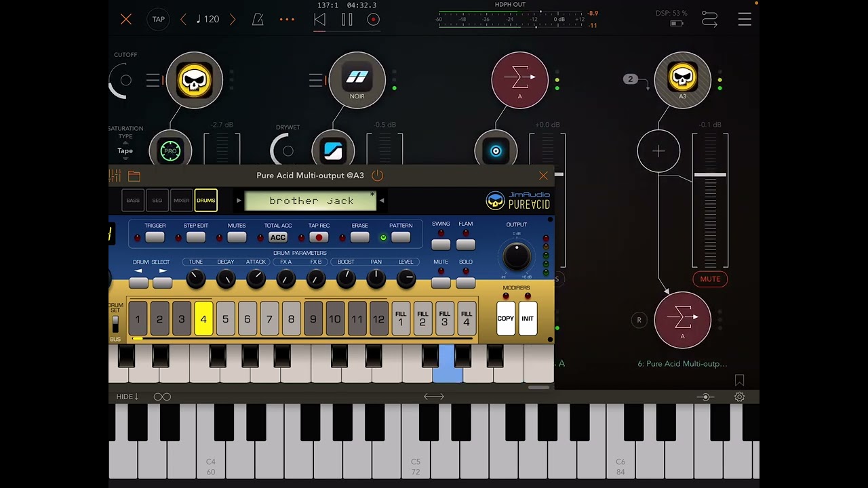This screenshot has width=868, height=488.
Task: Select pattern step 9
Action: pos(313,319)
